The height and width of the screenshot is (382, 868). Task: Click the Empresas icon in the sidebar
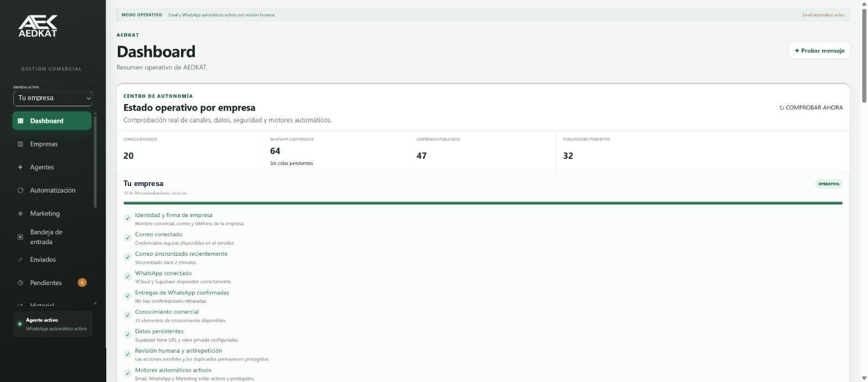[20, 144]
